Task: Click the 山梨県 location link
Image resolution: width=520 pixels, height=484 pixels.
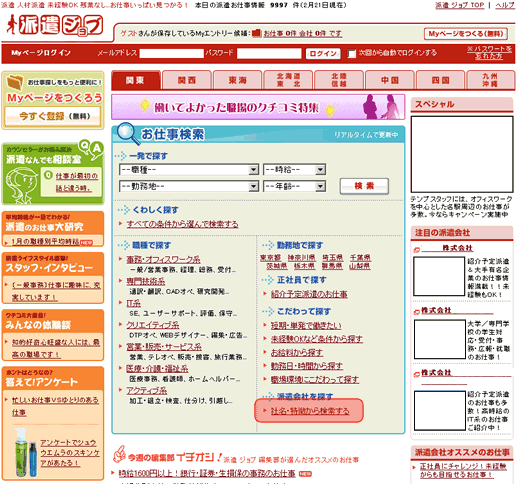Action: pos(360,266)
